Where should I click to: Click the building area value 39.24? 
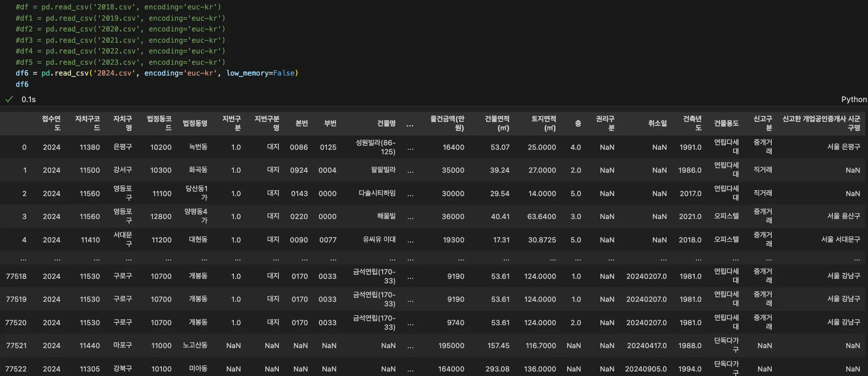point(500,170)
